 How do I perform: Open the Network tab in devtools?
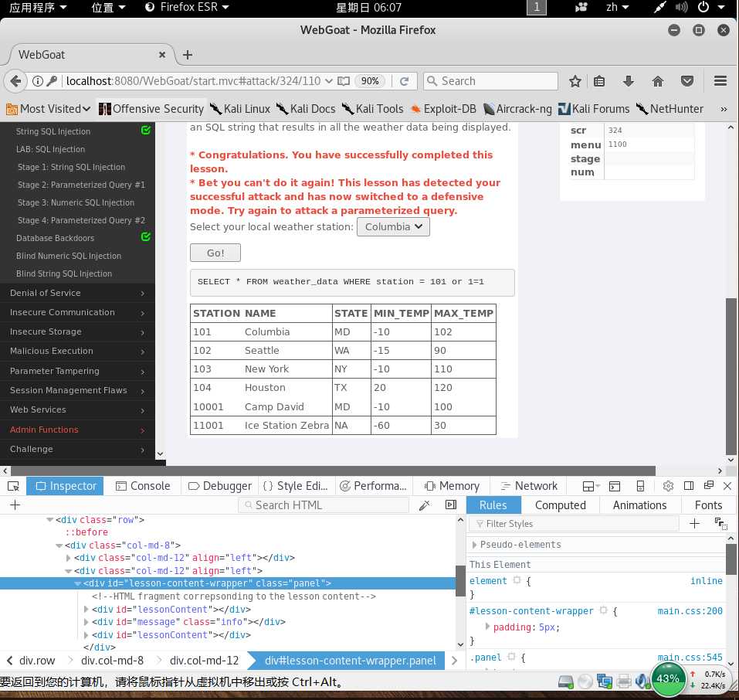tap(529, 486)
